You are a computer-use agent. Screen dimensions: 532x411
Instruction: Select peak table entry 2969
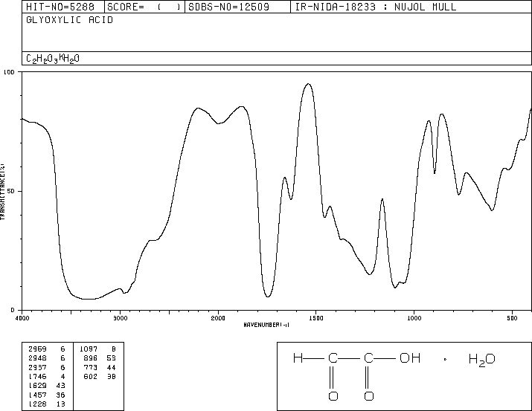click(47, 349)
